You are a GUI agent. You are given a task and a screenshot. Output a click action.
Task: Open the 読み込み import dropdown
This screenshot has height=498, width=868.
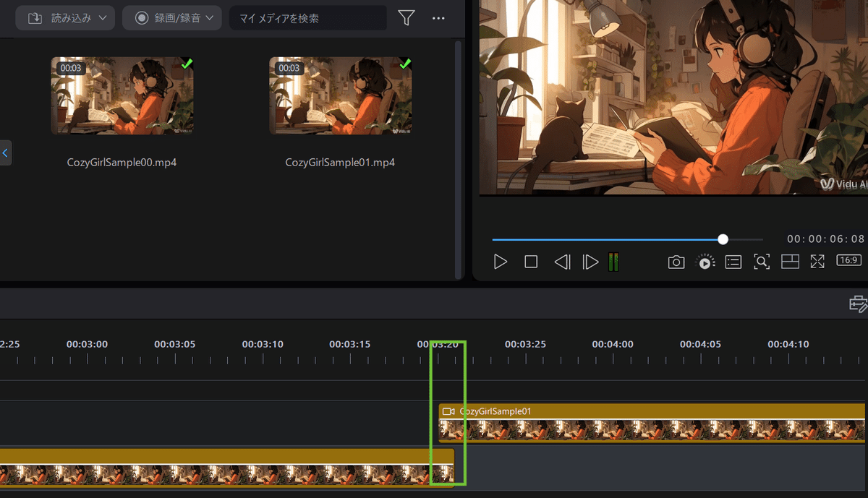66,18
